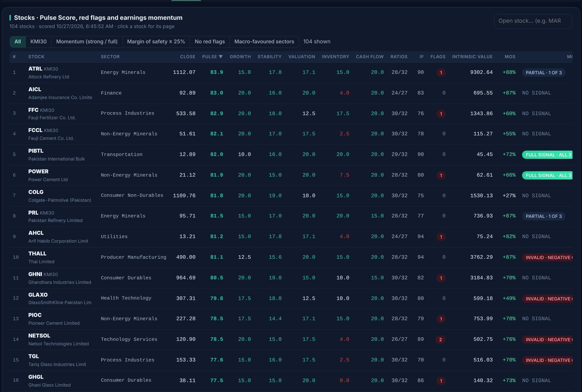Sort by VALUATION column header

coord(302,57)
